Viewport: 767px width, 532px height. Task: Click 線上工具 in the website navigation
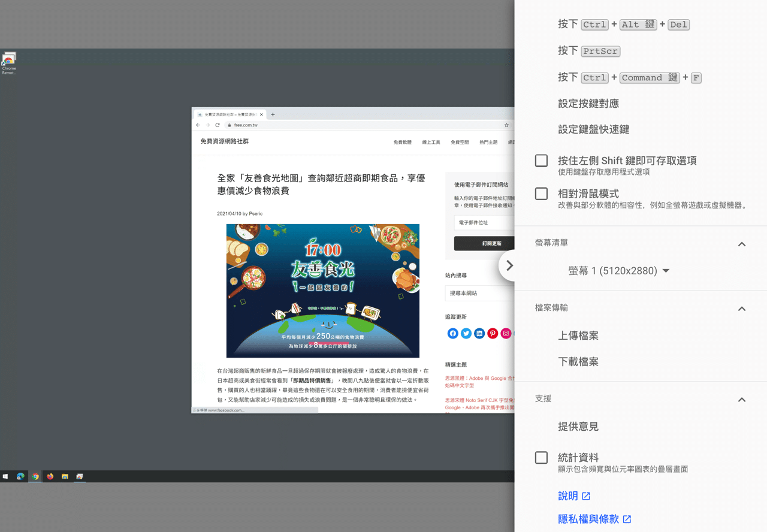[431, 143]
